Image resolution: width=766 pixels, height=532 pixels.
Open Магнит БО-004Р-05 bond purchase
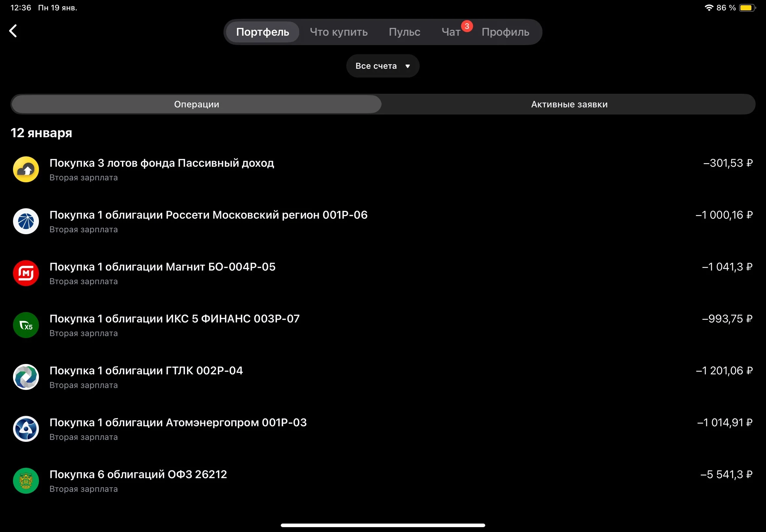383,273
